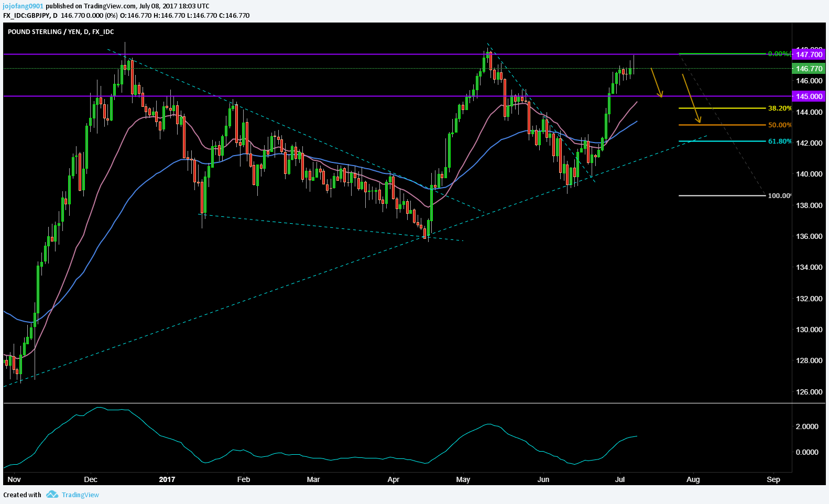Click the 130.000 price axis label

809,330
